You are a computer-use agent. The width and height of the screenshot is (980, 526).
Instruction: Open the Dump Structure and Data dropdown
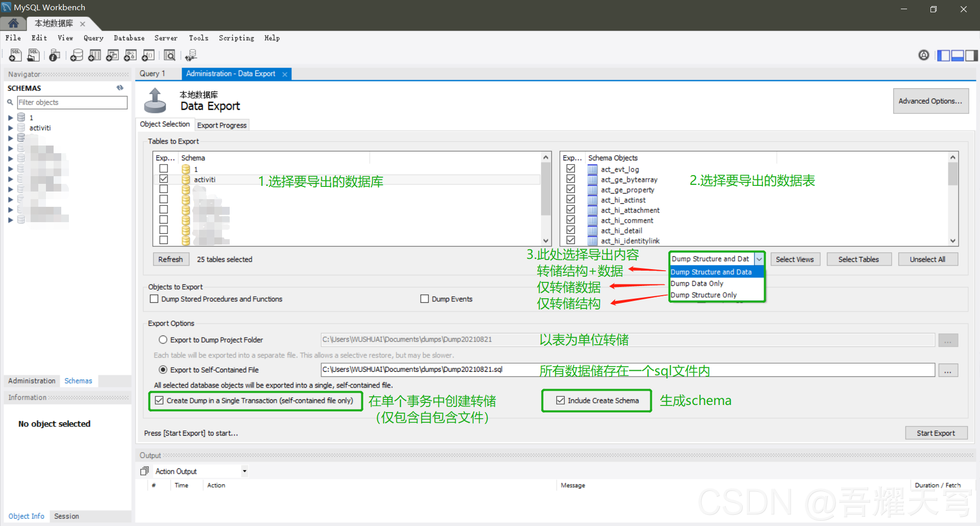tap(759, 259)
